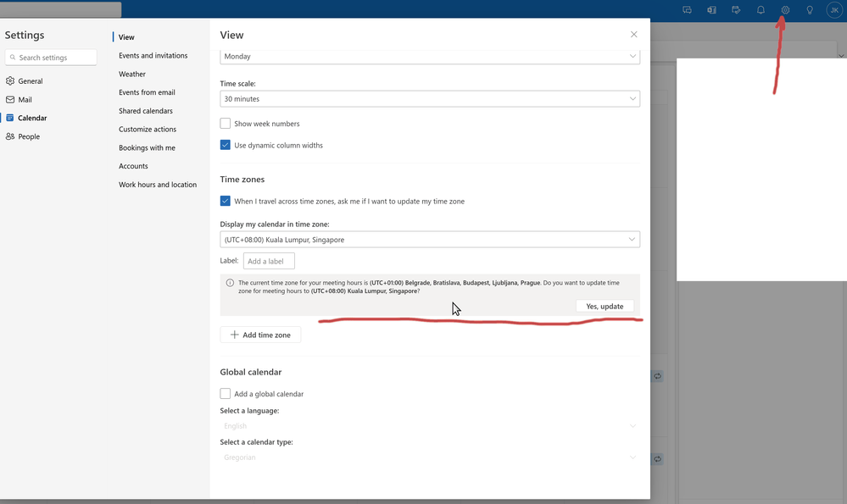Uncheck Use dynamic column widths
The image size is (847, 504).
pyautogui.click(x=226, y=145)
